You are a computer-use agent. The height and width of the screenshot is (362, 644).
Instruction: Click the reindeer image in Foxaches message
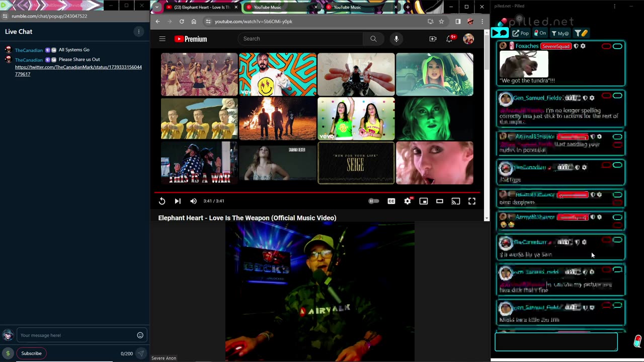[x=524, y=64]
